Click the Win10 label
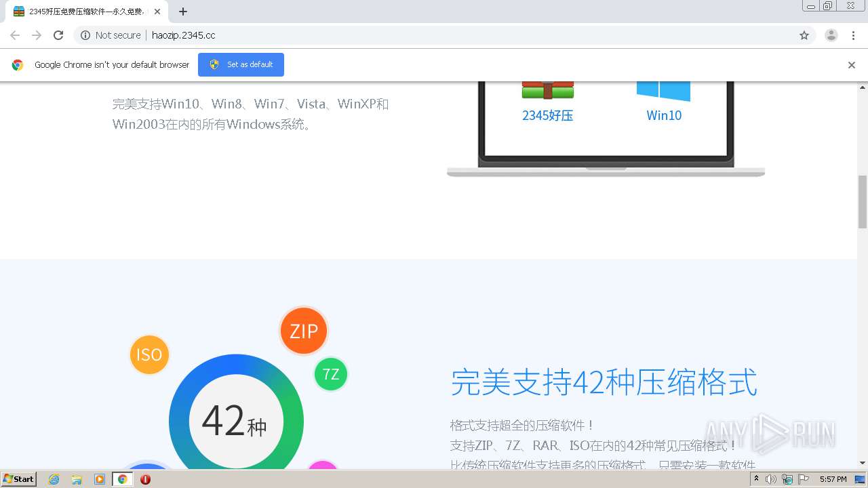Screen dimensions: 868x488 [x=664, y=115]
